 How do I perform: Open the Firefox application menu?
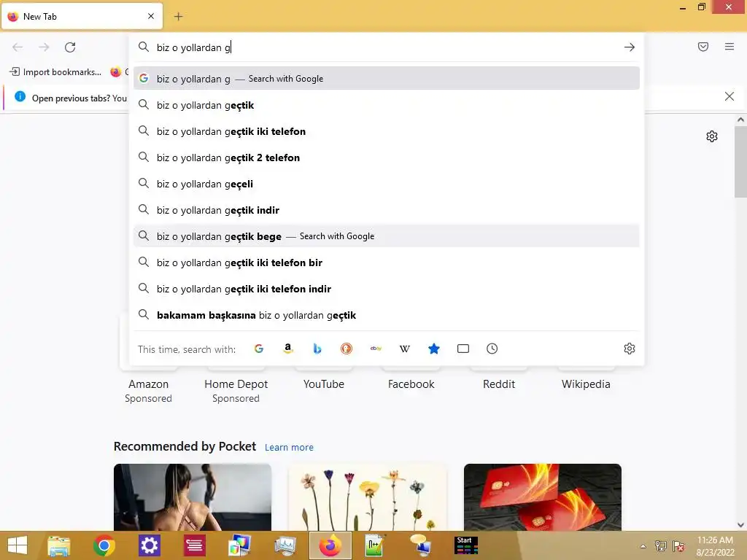coord(729,47)
